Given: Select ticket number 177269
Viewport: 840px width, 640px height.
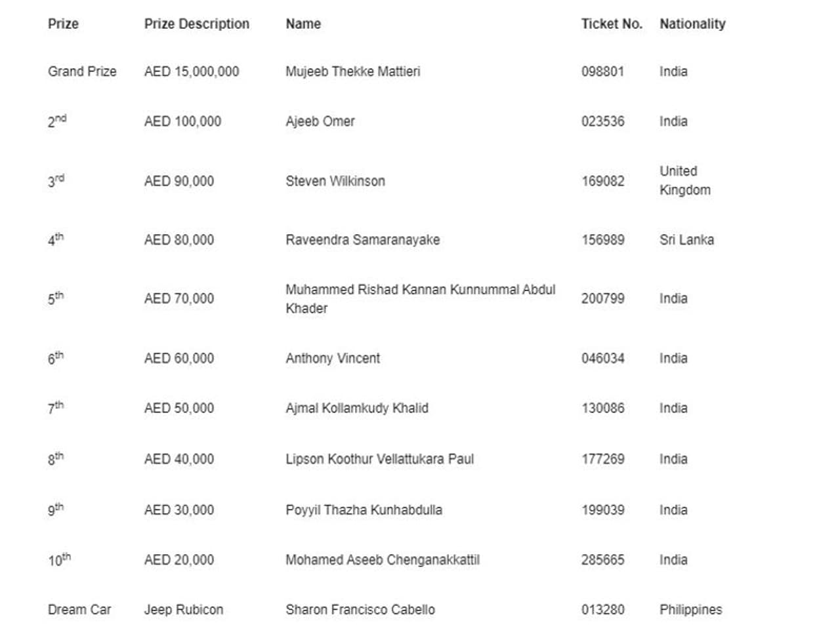Looking at the screenshot, I should (602, 459).
